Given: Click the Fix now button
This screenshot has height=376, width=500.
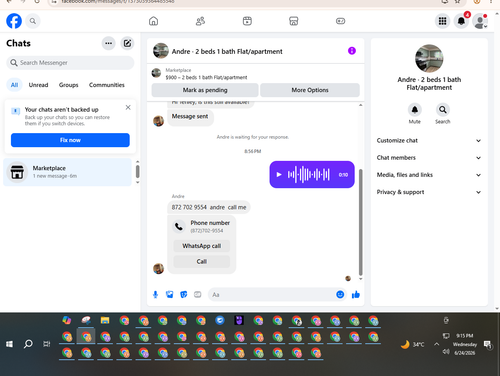Looking at the screenshot, I should (70, 140).
